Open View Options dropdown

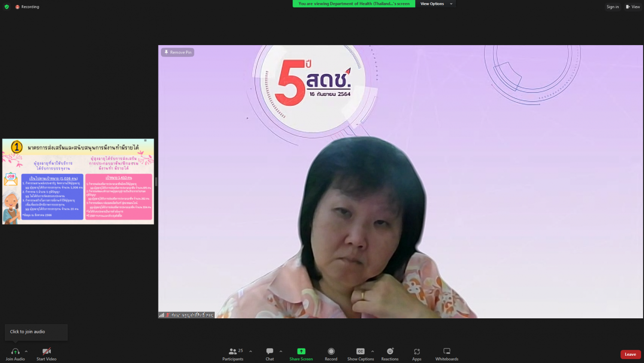(x=436, y=4)
